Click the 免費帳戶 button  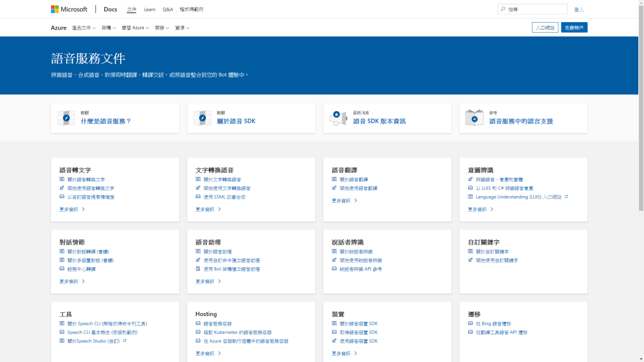[x=574, y=28]
